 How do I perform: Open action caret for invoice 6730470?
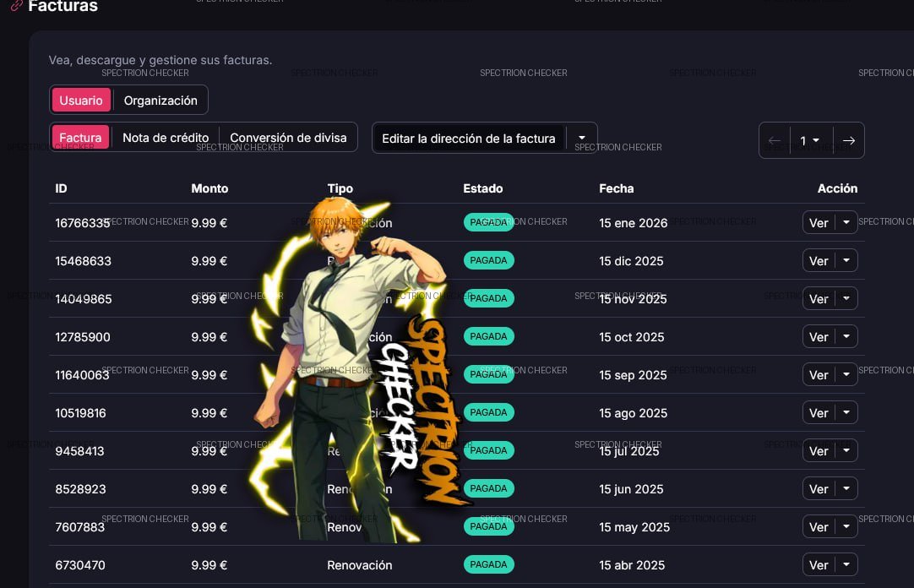click(x=846, y=565)
